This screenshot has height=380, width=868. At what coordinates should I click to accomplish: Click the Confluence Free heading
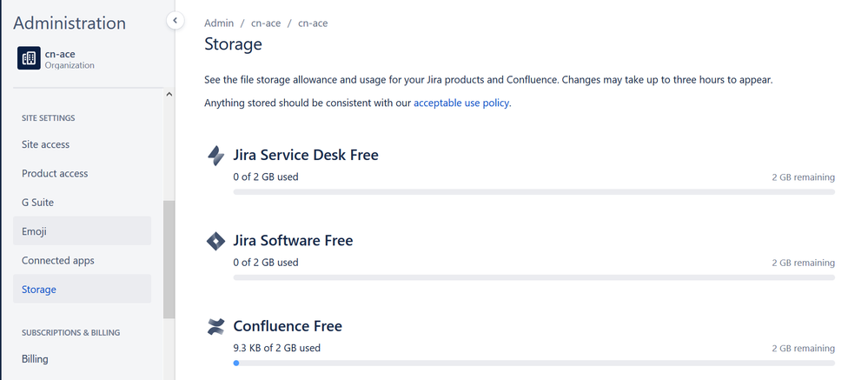point(288,326)
